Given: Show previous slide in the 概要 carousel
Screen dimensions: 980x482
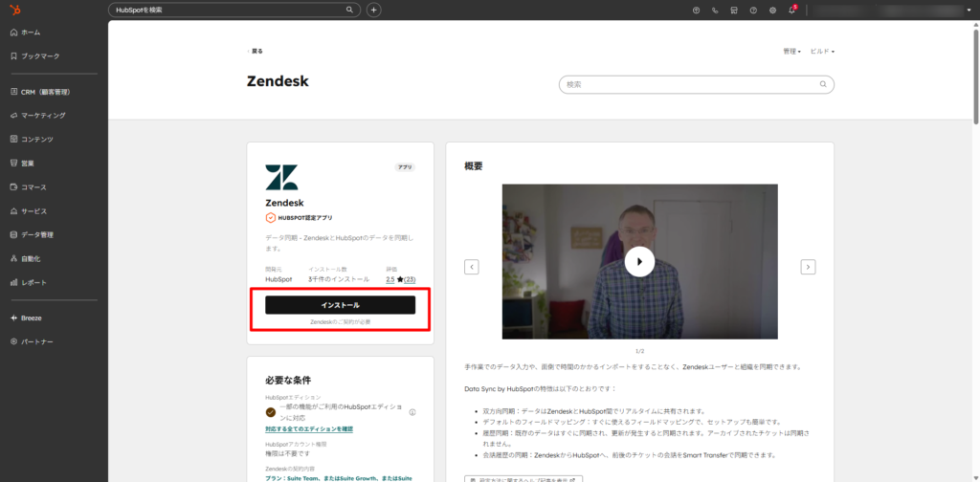Looking at the screenshot, I should pyautogui.click(x=471, y=267).
